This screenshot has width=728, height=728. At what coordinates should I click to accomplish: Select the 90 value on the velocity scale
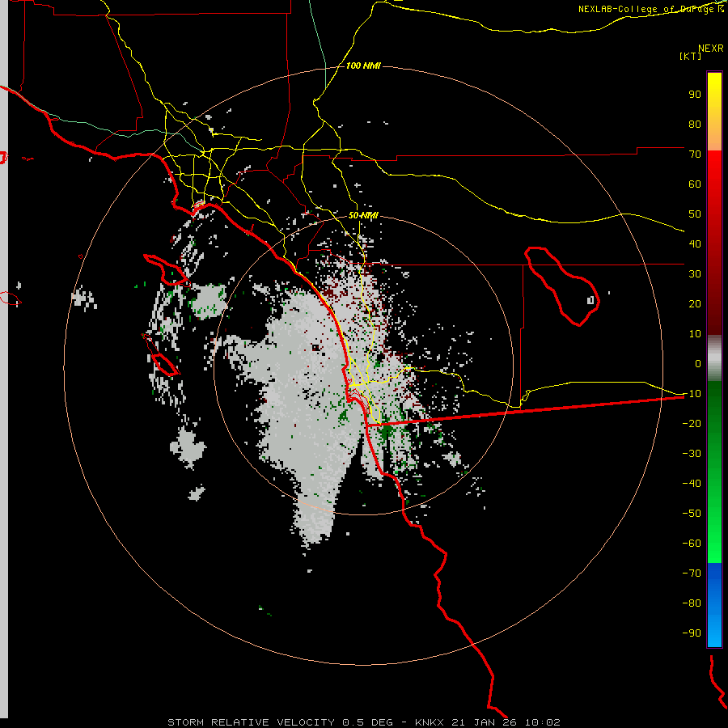tap(695, 95)
